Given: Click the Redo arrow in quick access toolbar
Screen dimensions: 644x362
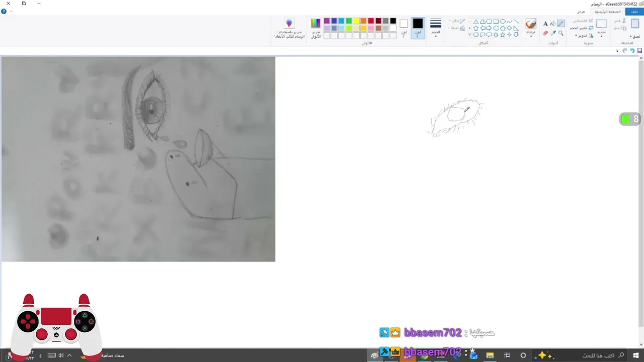Looking at the screenshot, I should 625,51.
